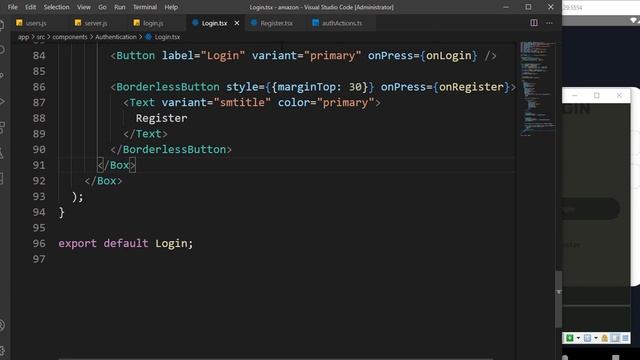The height and width of the screenshot is (360, 640).
Task: Expand the 'Authentication' breadcrumb
Action: [x=116, y=37]
